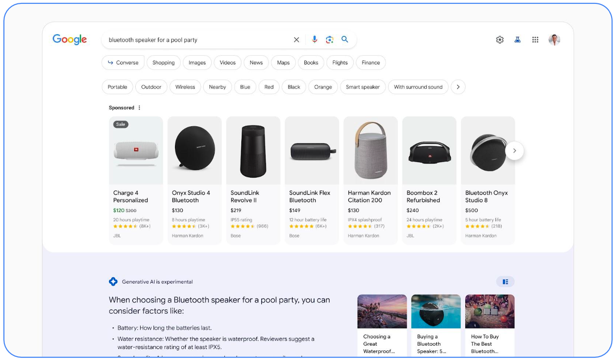
Task: Switch to the Shopping tab
Action: 163,62
